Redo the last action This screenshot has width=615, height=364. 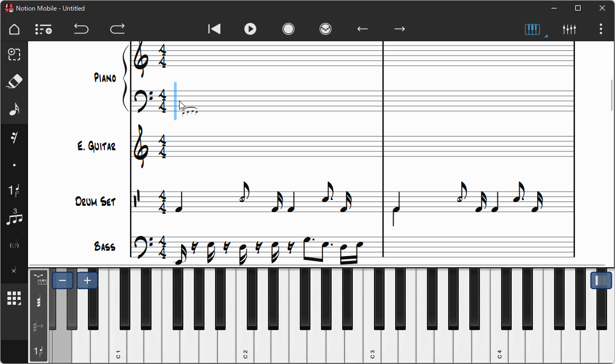point(117,29)
